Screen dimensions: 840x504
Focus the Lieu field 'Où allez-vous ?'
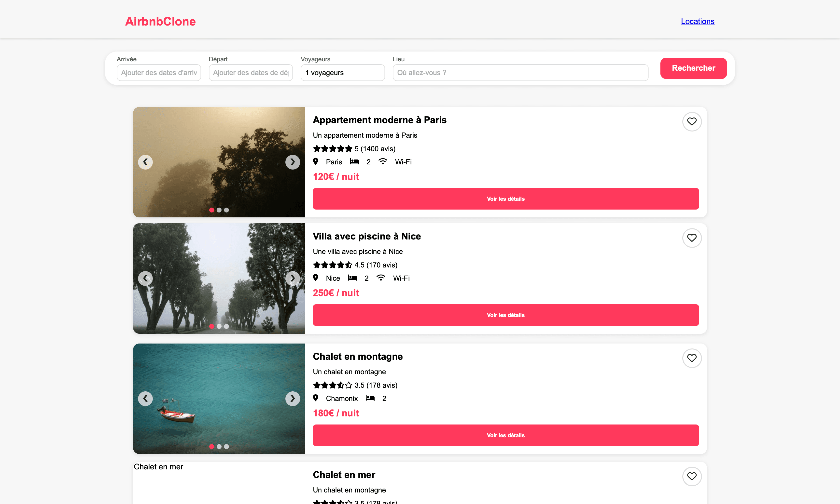520,73
